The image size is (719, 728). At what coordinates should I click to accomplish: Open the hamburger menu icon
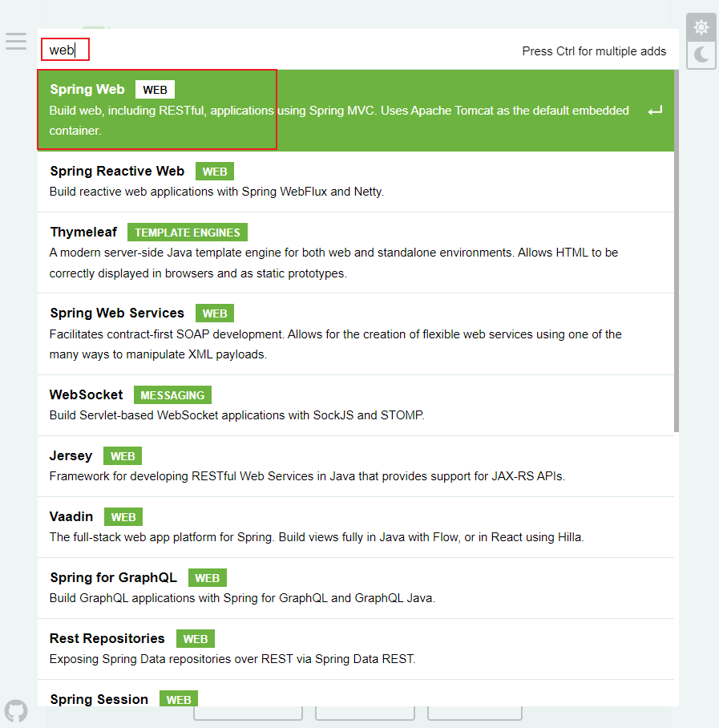click(x=16, y=42)
